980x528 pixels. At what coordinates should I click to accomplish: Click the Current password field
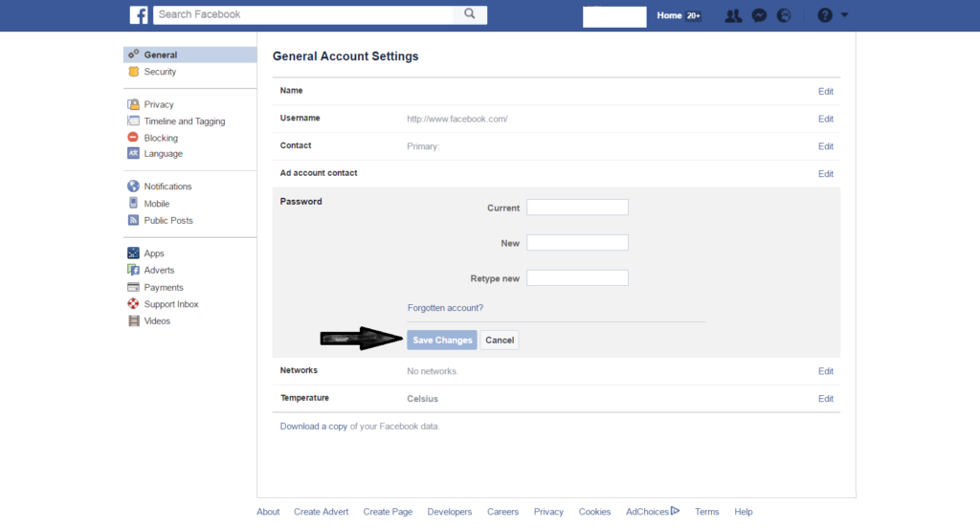(x=577, y=208)
